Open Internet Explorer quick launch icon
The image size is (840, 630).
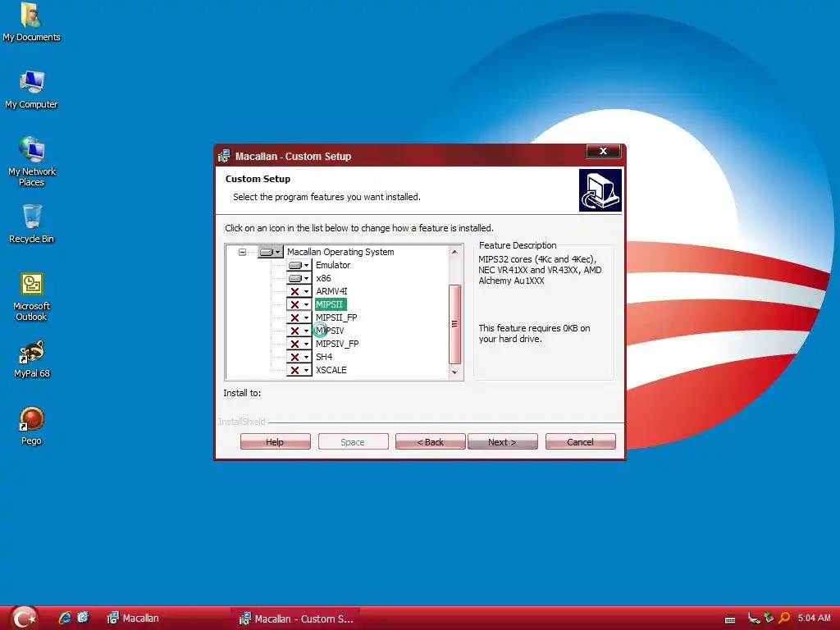click(66, 619)
